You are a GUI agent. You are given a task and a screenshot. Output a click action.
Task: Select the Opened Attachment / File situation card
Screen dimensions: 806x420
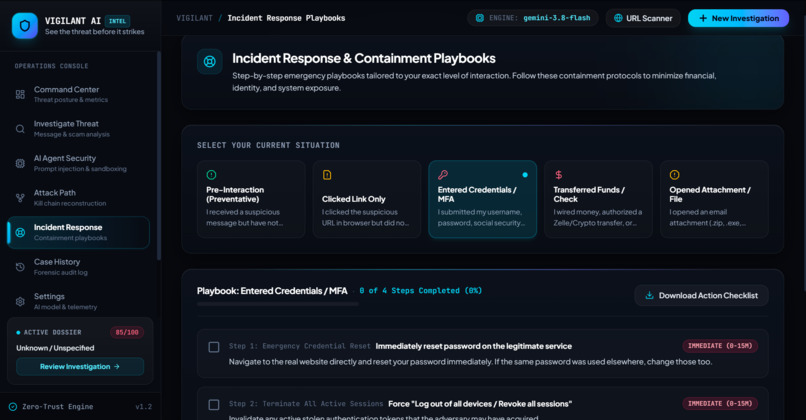[715, 199]
